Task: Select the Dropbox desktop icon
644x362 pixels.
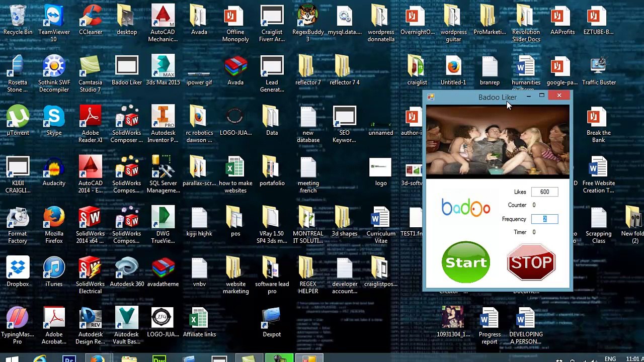Action: click(x=18, y=272)
